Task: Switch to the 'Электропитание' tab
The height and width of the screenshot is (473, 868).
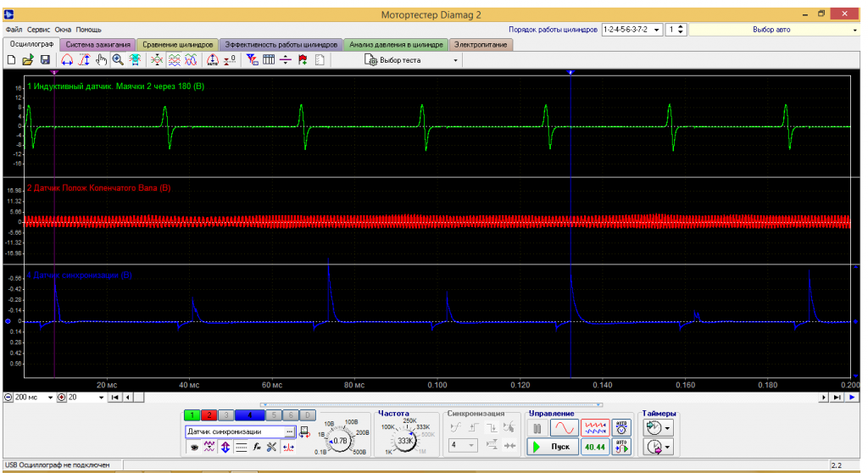Action: (481, 44)
